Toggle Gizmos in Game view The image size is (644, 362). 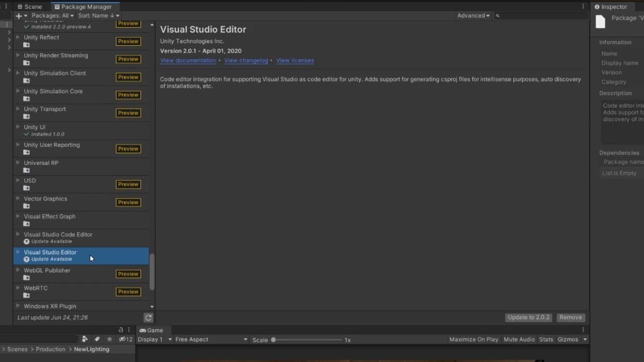[568, 339]
